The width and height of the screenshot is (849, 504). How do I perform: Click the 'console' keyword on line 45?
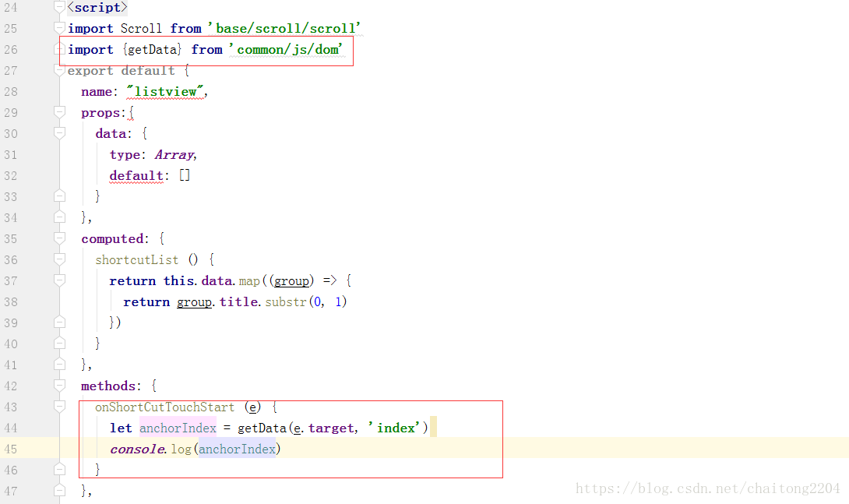136,449
